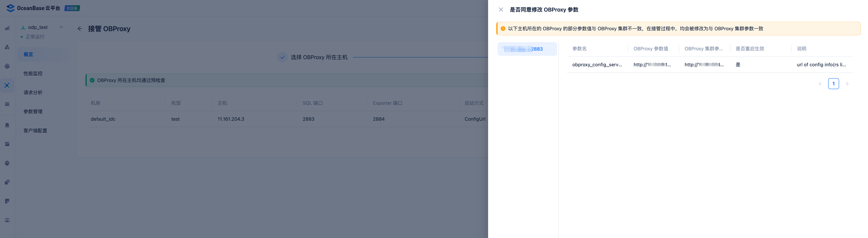The width and height of the screenshot is (868, 238).
Task: Select the 概览 menu item
Action: point(28,55)
